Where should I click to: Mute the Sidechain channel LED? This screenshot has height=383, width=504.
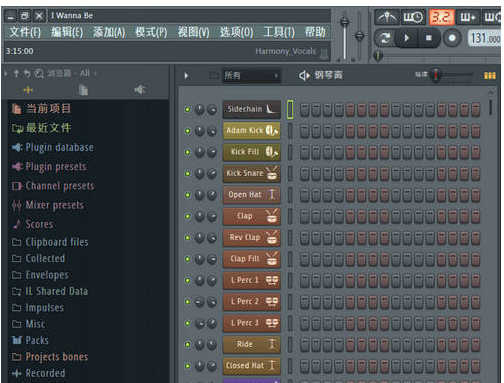pyautogui.click(x=188, y=109)
